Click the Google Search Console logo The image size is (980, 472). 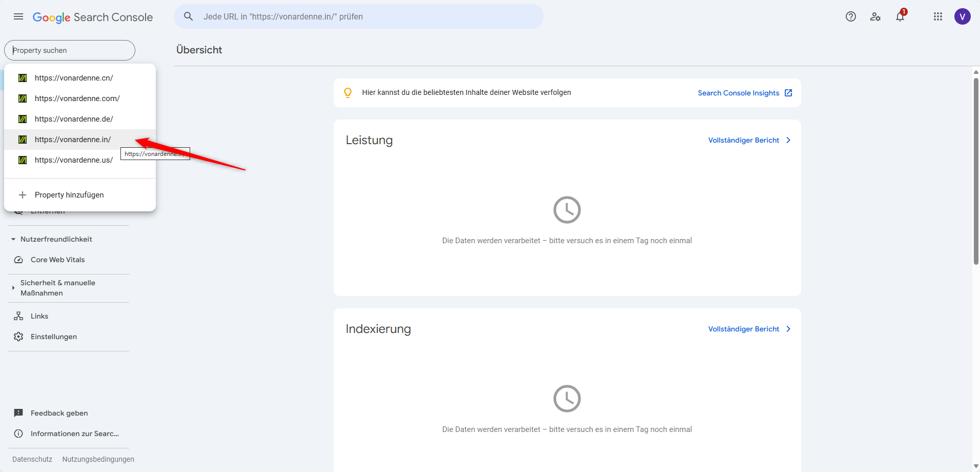[93, 17]
